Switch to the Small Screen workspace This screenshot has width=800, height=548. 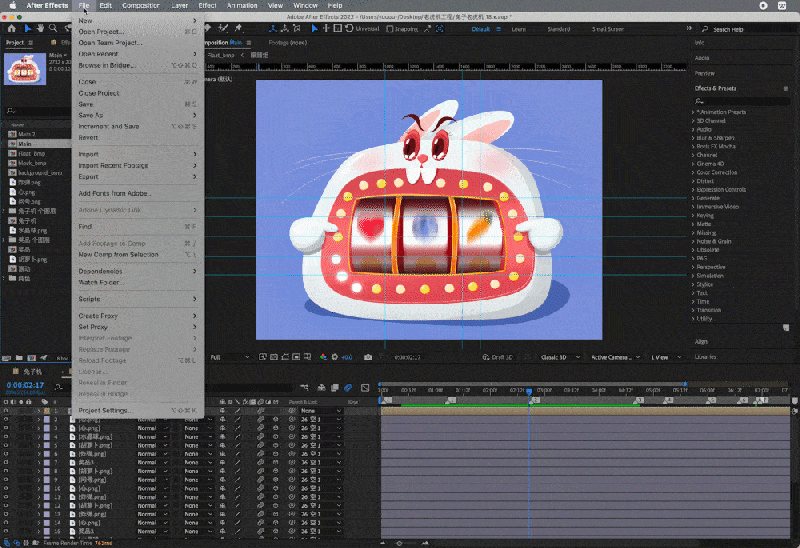click(608, 29)
